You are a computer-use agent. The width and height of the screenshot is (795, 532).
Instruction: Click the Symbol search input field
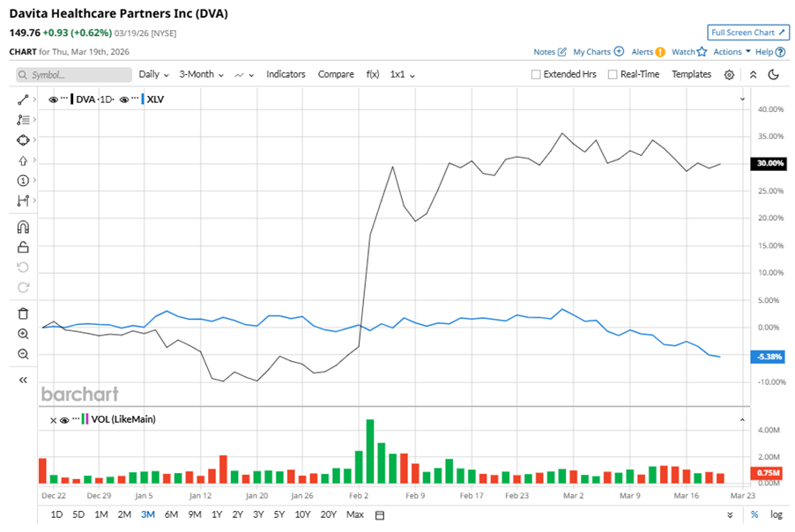click(x=73, y=75)
